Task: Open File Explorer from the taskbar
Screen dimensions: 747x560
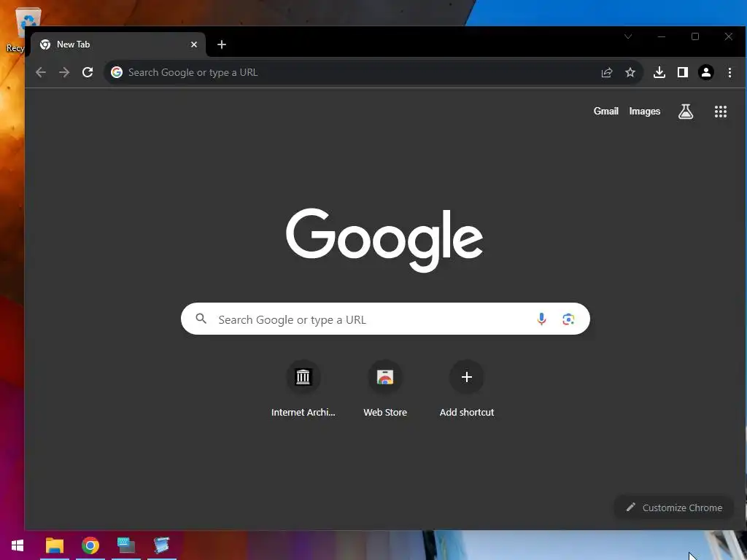Action: (54, 545)
